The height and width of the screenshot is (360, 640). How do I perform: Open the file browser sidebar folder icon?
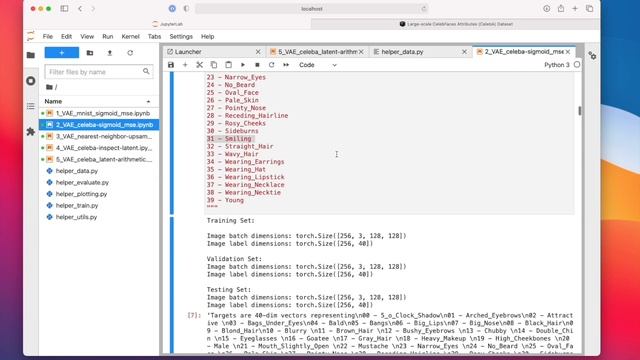(31, 55)
